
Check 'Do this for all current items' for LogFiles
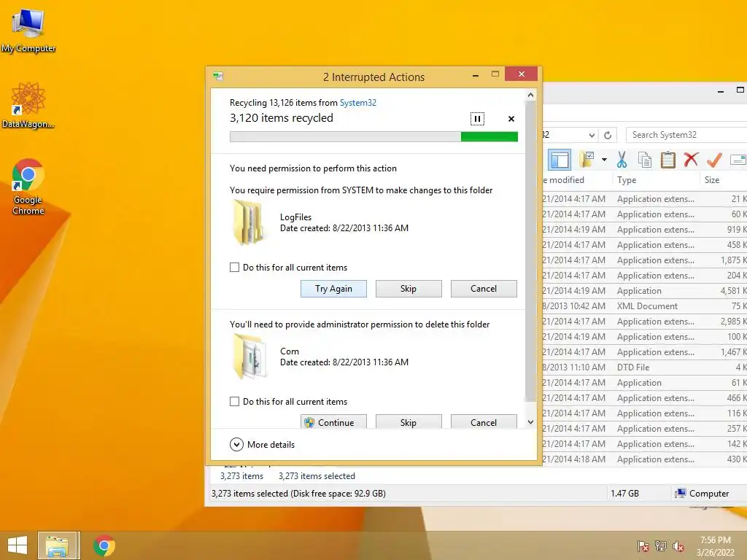[x=234, y=267]
